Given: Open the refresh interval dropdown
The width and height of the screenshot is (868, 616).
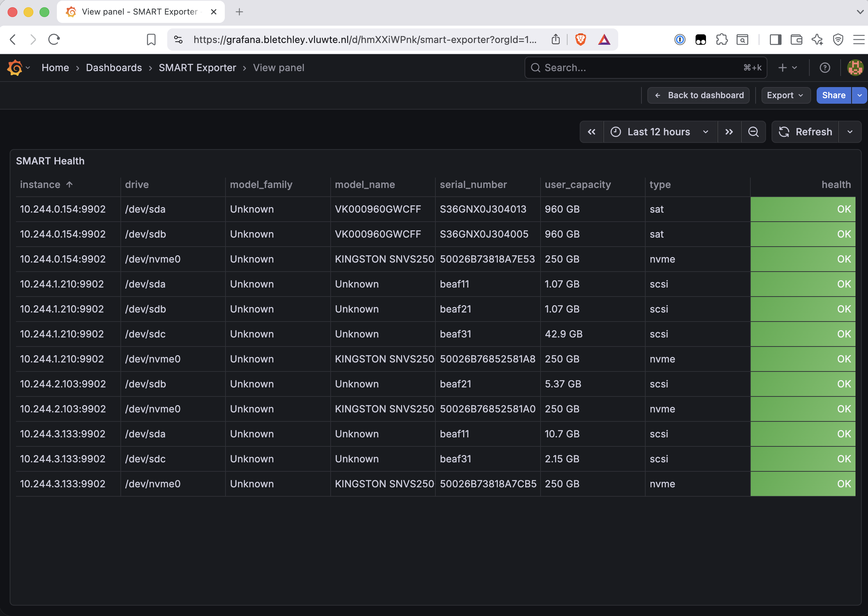Looking at the screenshot, I should tap(850, 132).
